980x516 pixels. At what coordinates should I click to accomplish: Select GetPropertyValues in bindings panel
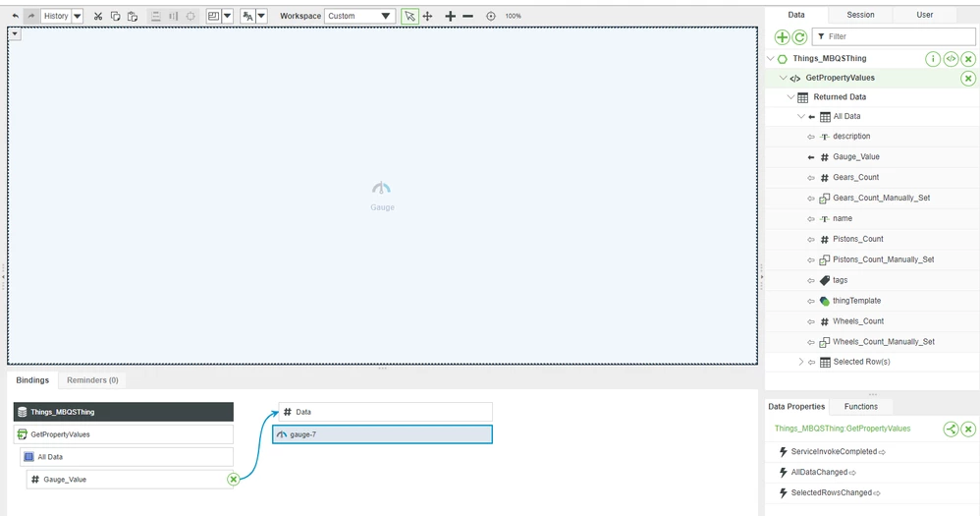pyautogui.click(x=124, y=434)
